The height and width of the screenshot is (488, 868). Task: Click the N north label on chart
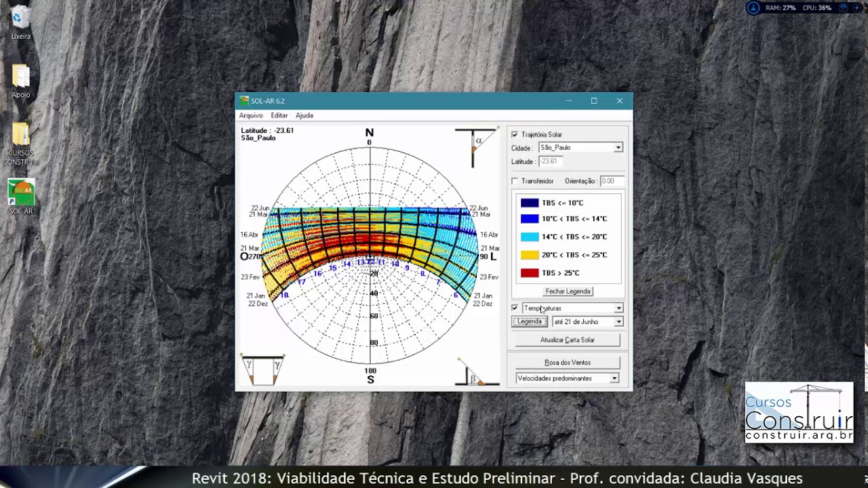point(370,133)
